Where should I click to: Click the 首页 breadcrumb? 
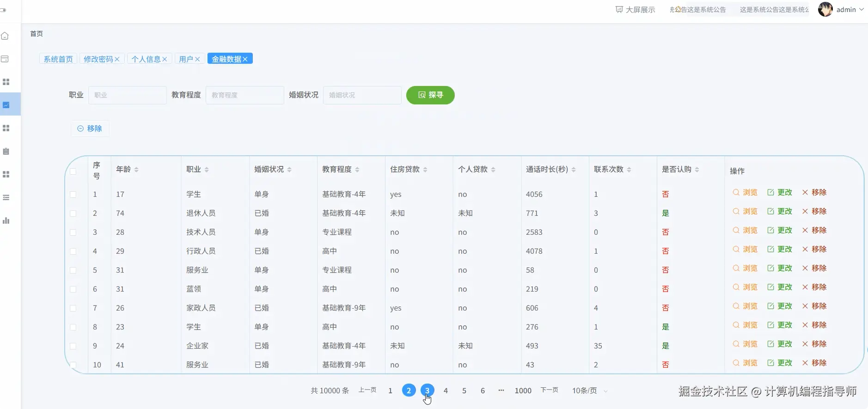(37, 34)
